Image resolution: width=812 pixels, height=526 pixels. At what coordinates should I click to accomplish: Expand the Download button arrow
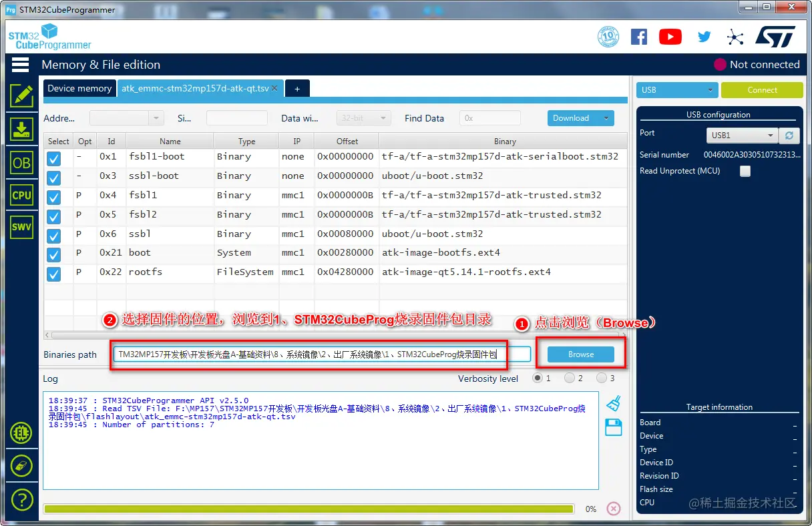tap(606, 118)
